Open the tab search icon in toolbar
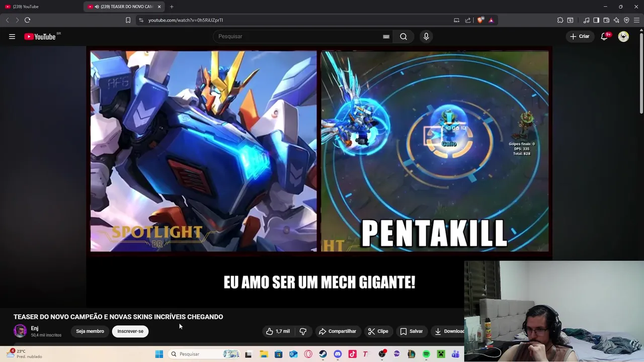This screenshot has height=362, width=644. tap(570, 20)
